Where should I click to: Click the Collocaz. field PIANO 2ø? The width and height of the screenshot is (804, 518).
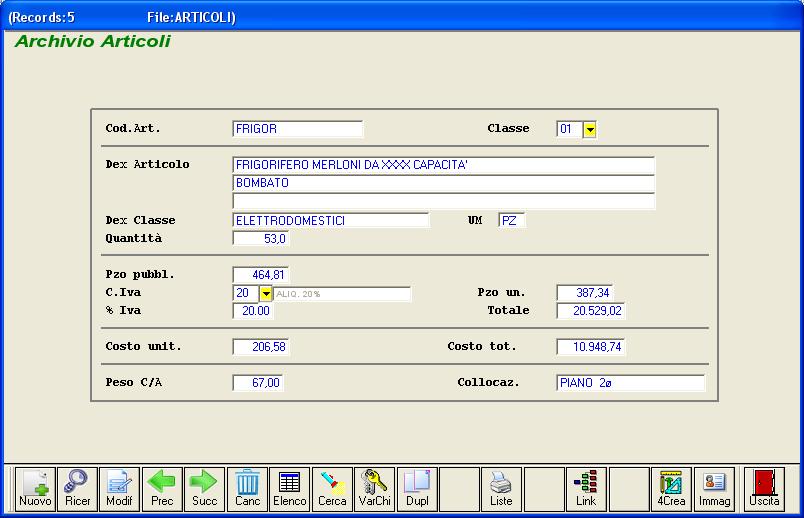pyautogui.click(x=631, y=383)
